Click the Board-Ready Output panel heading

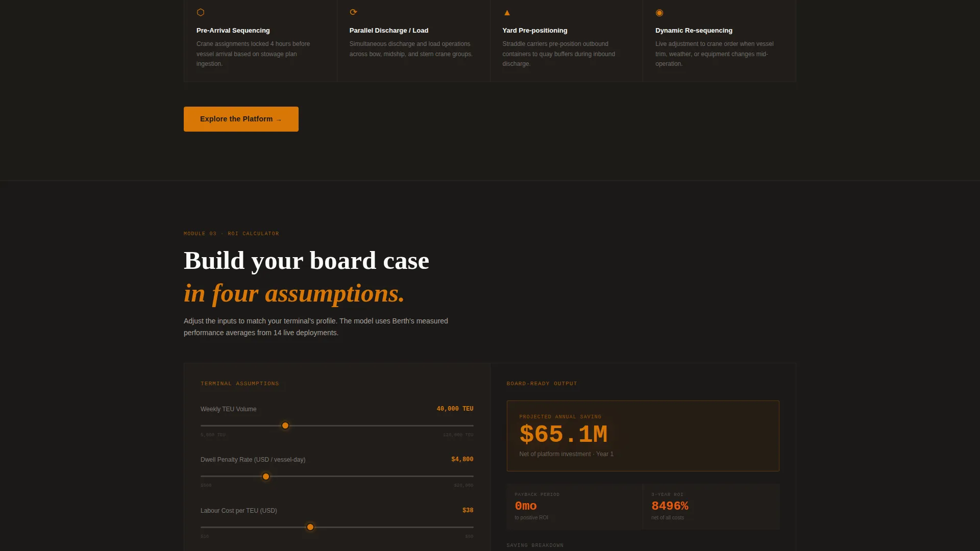click(x=542, y=384)
